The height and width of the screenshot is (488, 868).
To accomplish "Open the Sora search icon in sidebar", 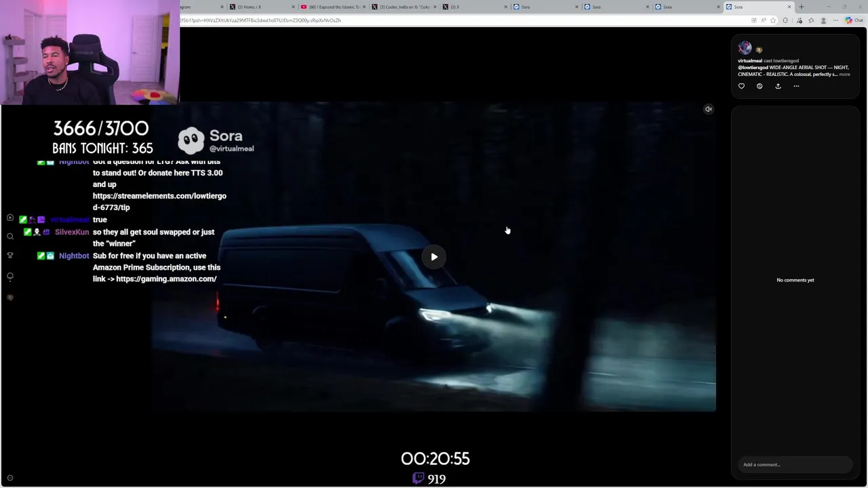I will tap(10, 237).
